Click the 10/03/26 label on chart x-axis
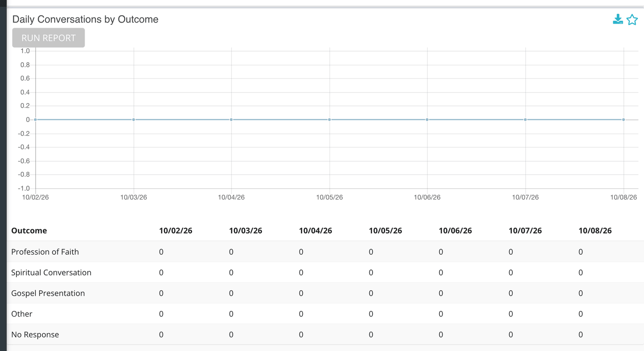Screen dimensions: 644x351 pyautogui.click(x=133, y=197)
